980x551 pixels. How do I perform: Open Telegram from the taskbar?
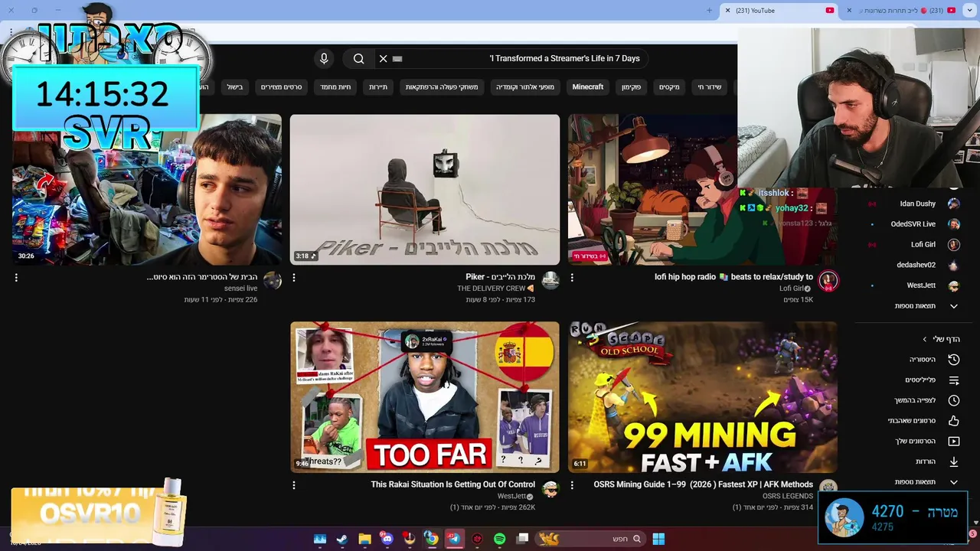tap(454, 539)
